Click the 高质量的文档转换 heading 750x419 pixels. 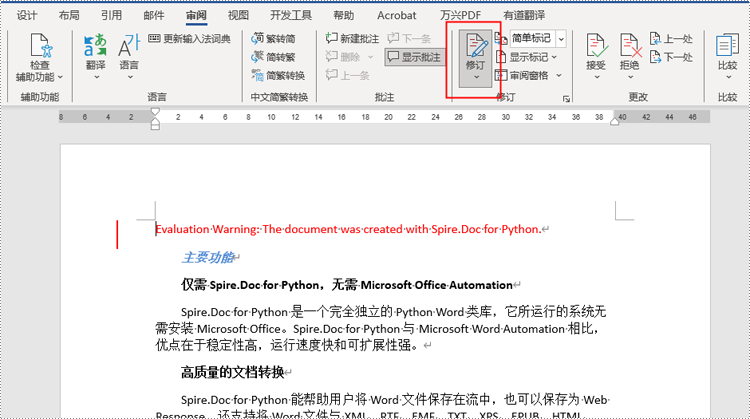232,372
